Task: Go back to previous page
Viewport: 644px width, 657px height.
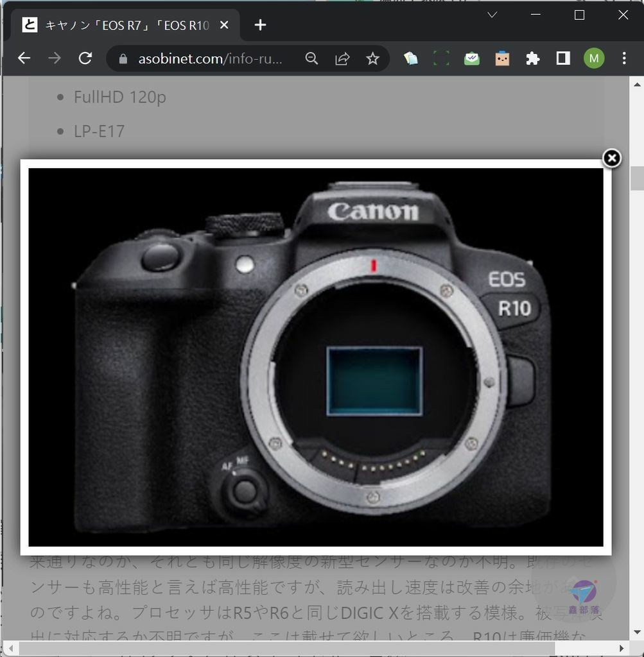Action: coord(24,58)
